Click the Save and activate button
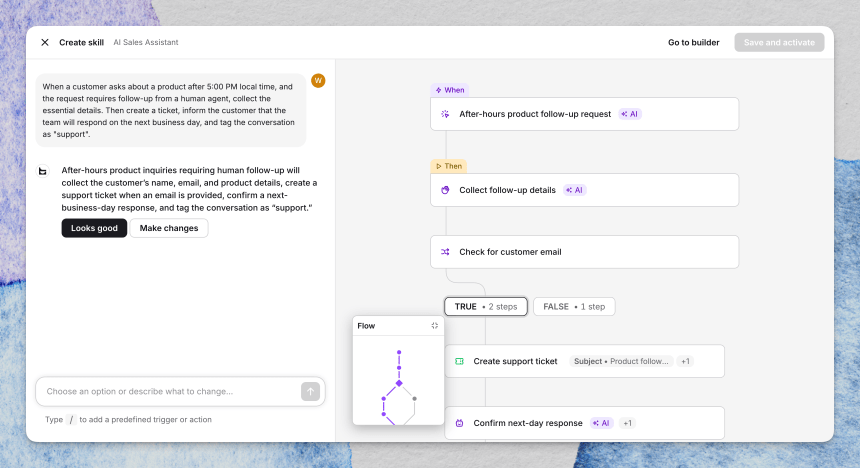 (x=779, y=42)
